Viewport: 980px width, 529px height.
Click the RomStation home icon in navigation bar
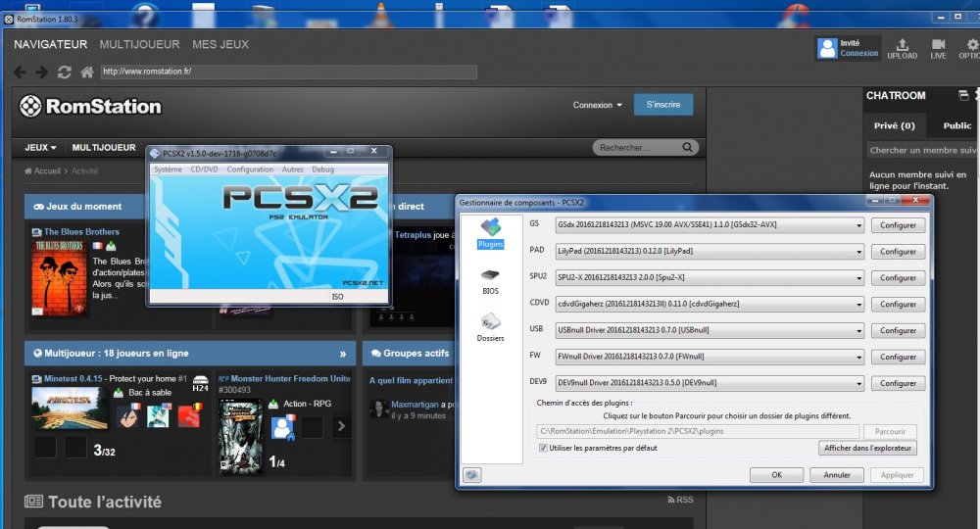(x=87, y=72)
